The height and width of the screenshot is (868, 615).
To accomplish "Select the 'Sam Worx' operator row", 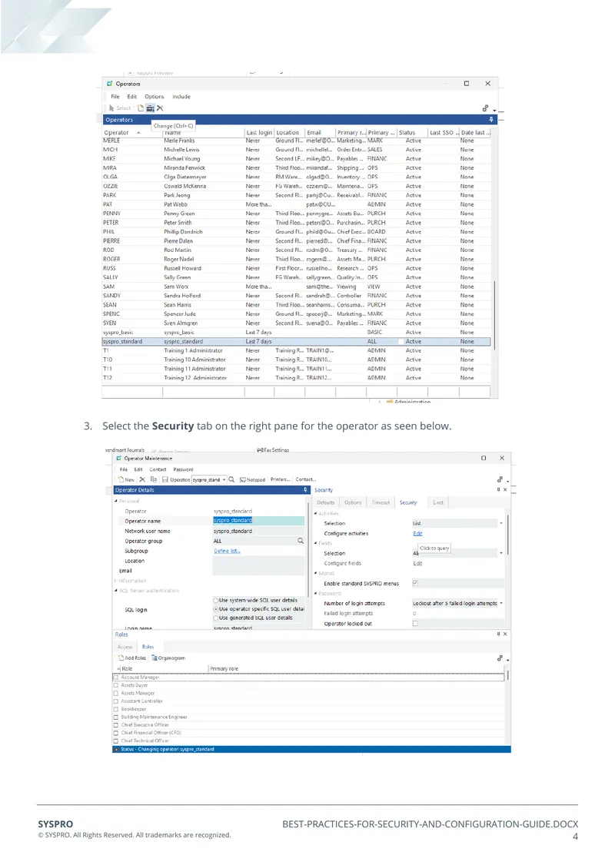I will [297, 287].
